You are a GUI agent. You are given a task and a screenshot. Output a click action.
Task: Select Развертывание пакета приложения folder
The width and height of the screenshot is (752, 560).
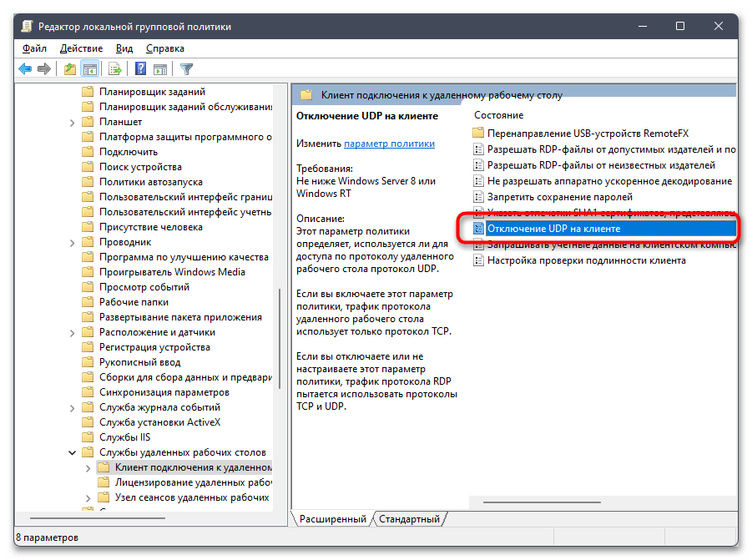pos(180,317)
